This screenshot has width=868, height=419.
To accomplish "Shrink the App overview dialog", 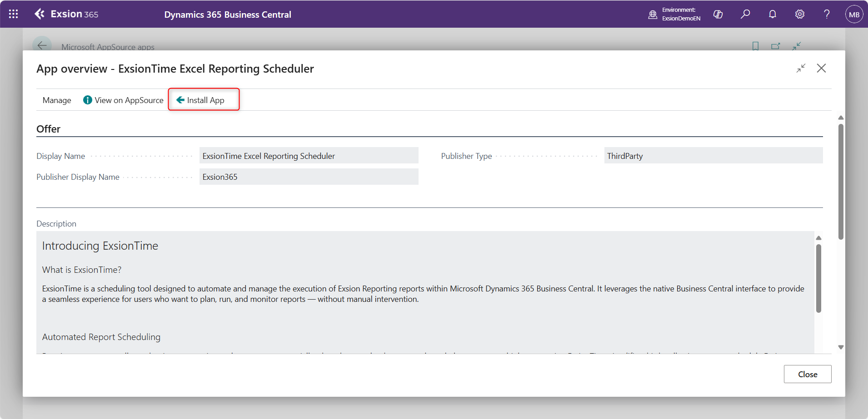I will click(801, 68).
